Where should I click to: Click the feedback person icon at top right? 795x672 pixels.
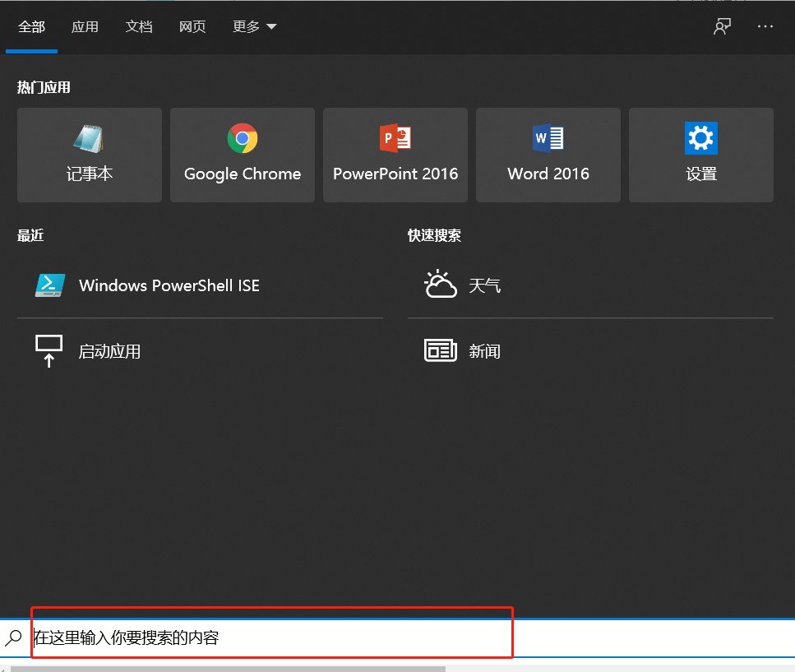pos(722,26)
